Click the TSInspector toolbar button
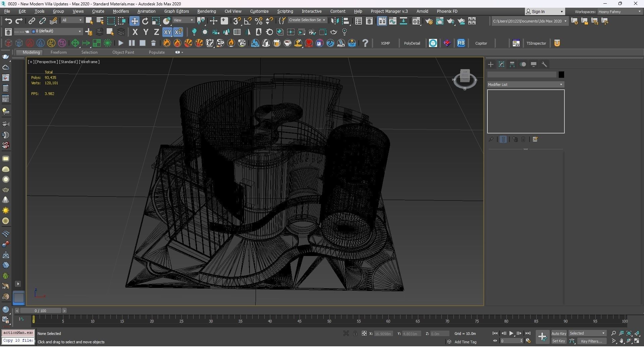The height and width of the screenshot is (349, 644). click(x=536, y=43)
